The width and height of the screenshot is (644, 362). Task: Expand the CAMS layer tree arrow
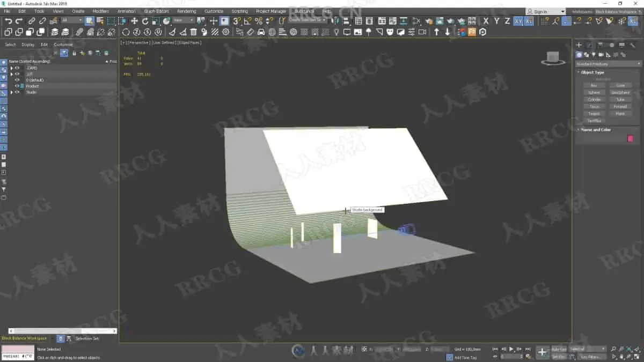12,68
